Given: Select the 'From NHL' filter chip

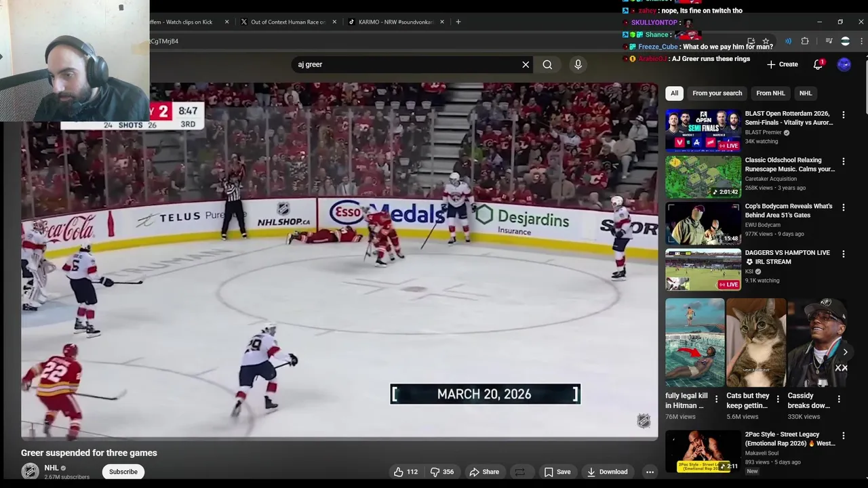Looking at the screenshot, I should click(x=770, y=93).
